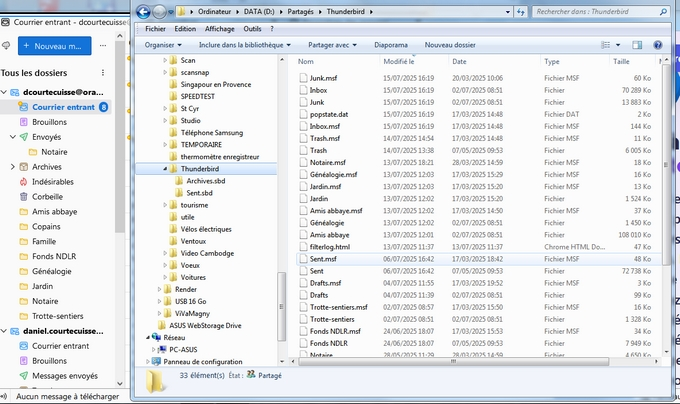Click the change view icon in Explorer toolbar
Viewport: 680px width, 404px height.
(x=605, y=45)
